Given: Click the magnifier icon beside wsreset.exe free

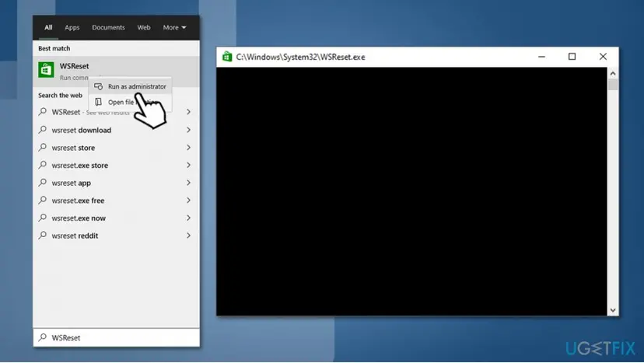Looking at the screenshot, I should pos(42,201).
